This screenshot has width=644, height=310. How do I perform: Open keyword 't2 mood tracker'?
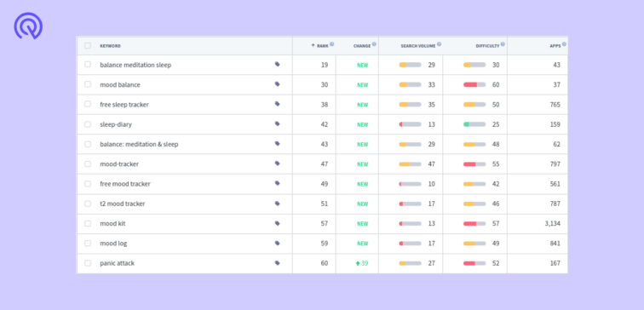(123, 204)
